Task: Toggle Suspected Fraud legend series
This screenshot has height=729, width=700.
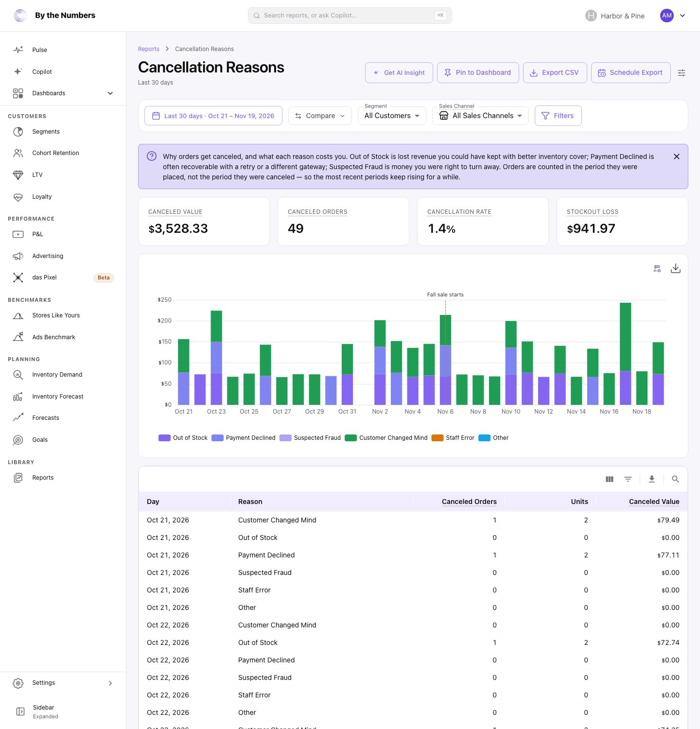Action: [x=310, y=438]
